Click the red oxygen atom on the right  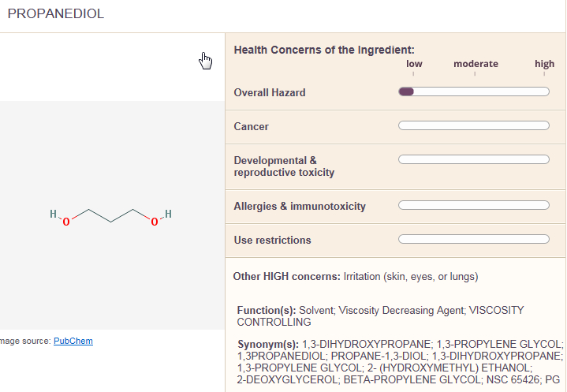(155, 222)
